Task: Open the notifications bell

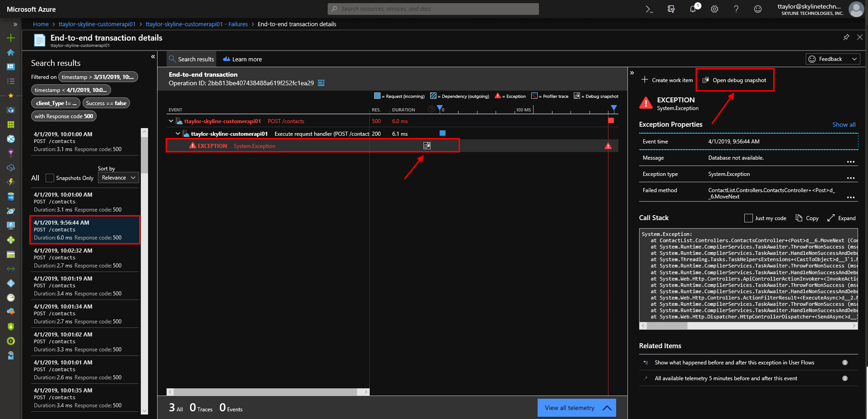Action: [693, 9]
